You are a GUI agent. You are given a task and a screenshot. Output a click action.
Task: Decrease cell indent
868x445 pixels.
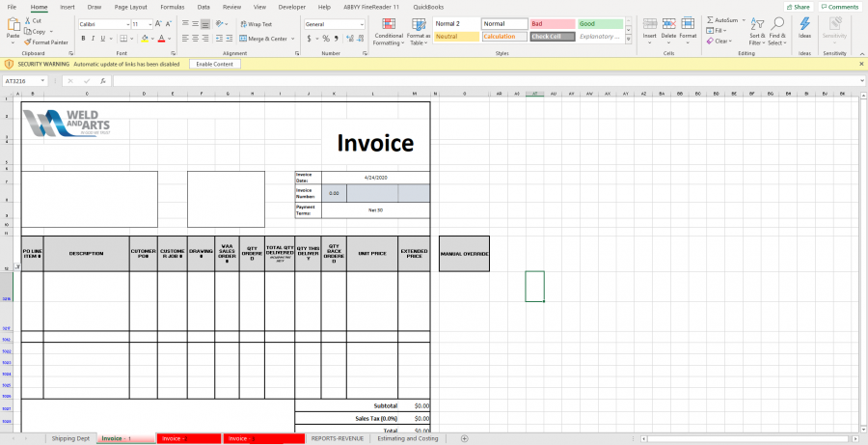(219, 39)
